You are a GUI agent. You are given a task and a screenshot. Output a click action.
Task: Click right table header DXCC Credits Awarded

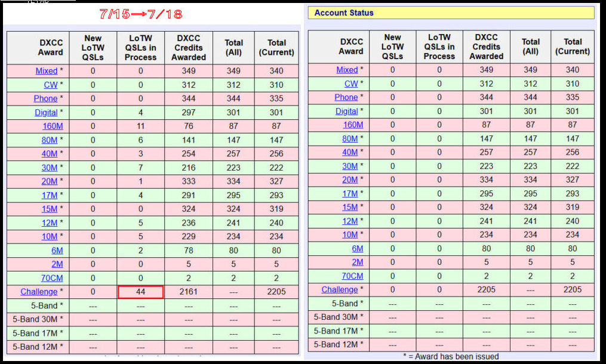point(486,47)
